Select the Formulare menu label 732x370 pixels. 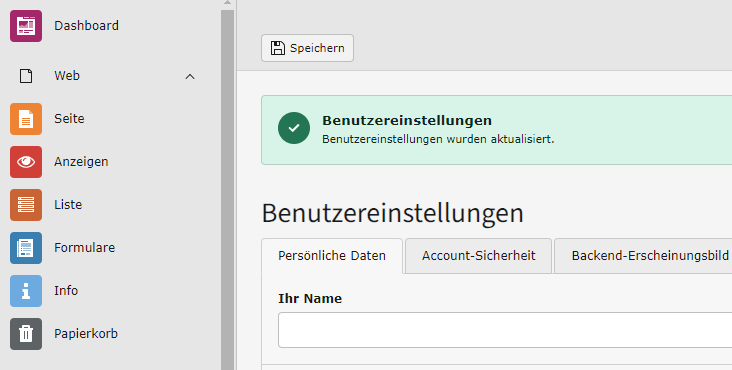pyautogui.click(x=84, y=247)
